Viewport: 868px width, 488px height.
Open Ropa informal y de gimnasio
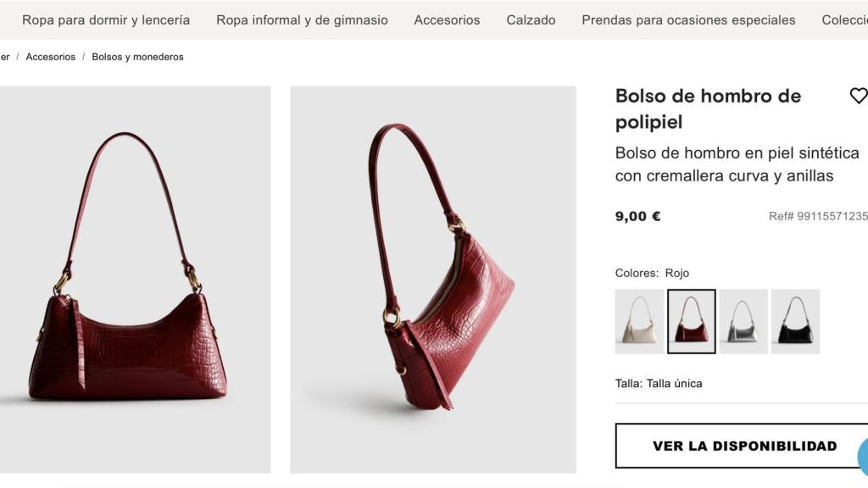point(302,19)
